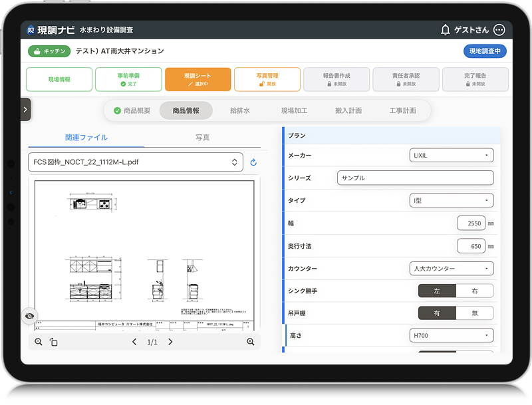Go to previous PDF page
This screenshot has height=405, width=532.
pos(134,342)
